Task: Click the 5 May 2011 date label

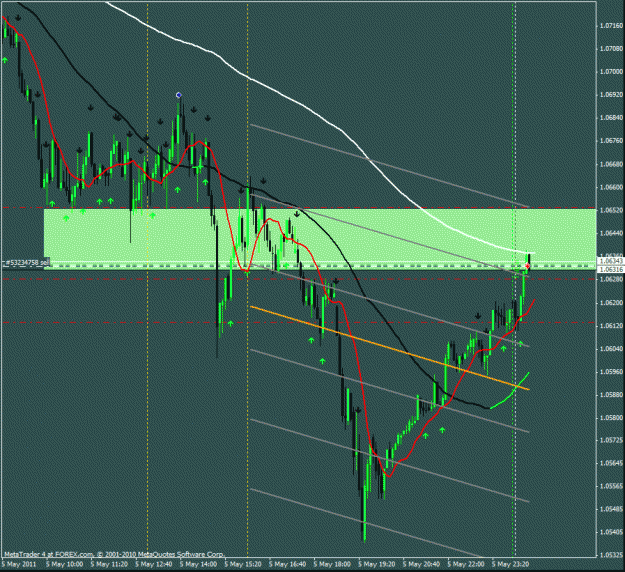Action: (19, 564)
